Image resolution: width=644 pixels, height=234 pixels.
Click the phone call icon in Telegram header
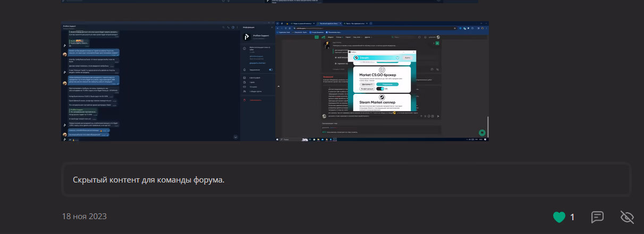pos(228,27)
